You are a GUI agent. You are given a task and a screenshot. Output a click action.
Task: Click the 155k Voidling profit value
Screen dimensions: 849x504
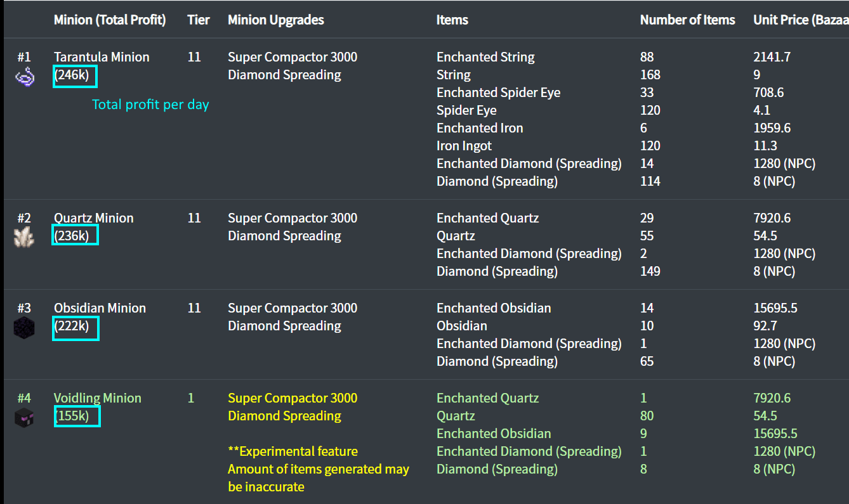click(76, 417)
